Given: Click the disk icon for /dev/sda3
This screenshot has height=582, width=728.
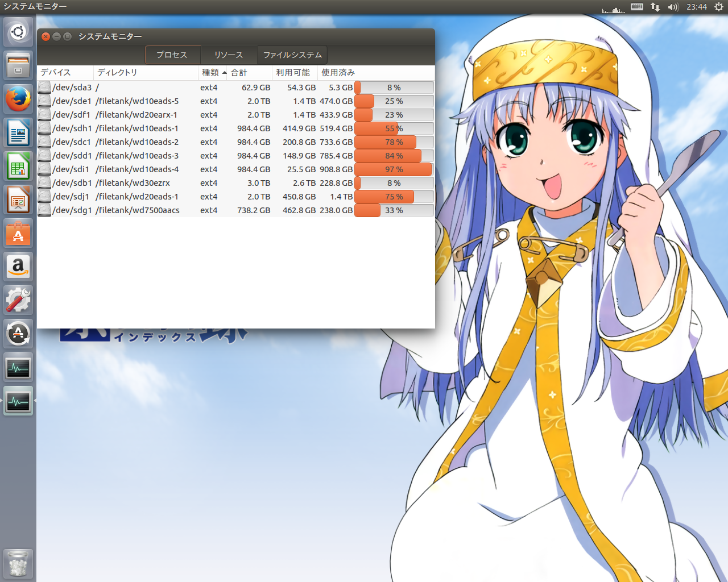Looking at the screenshot, I should click(44, 88).
